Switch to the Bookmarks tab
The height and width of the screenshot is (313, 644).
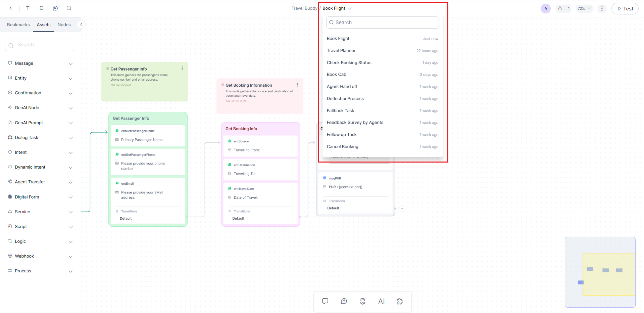point(18,25)
